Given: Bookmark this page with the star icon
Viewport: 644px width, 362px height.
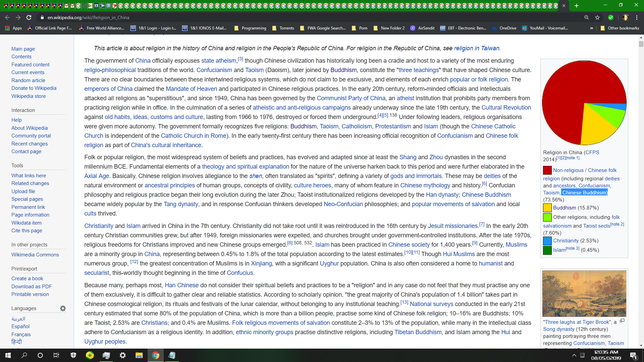Looking at the screenshot, I should (597, 17).
